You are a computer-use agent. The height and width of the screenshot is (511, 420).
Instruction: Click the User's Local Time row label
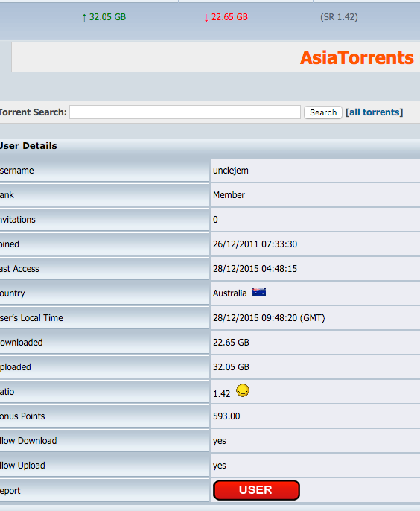click(31, 318)
